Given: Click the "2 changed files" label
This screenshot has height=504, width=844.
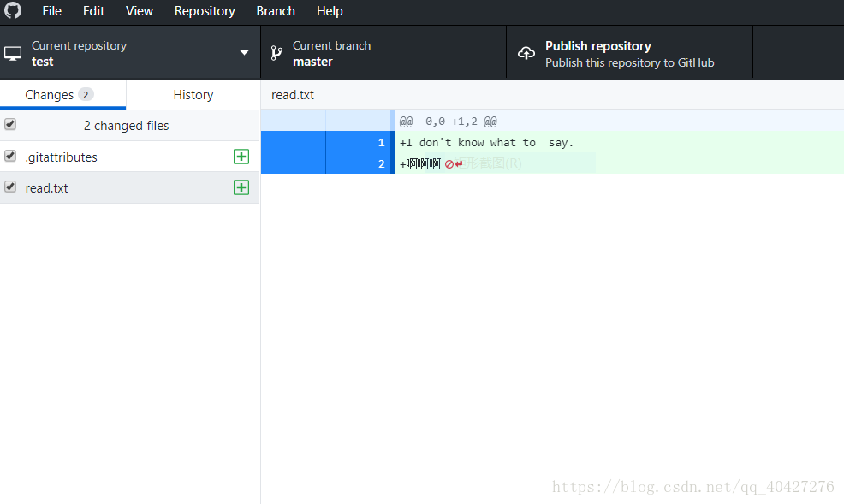Looking at the screenshot, I should pos(126,125).
